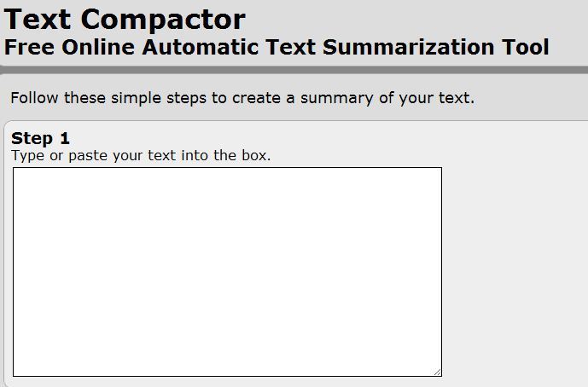
Task: Click the textarea resize handle corner
Action: tap(437, 372)
